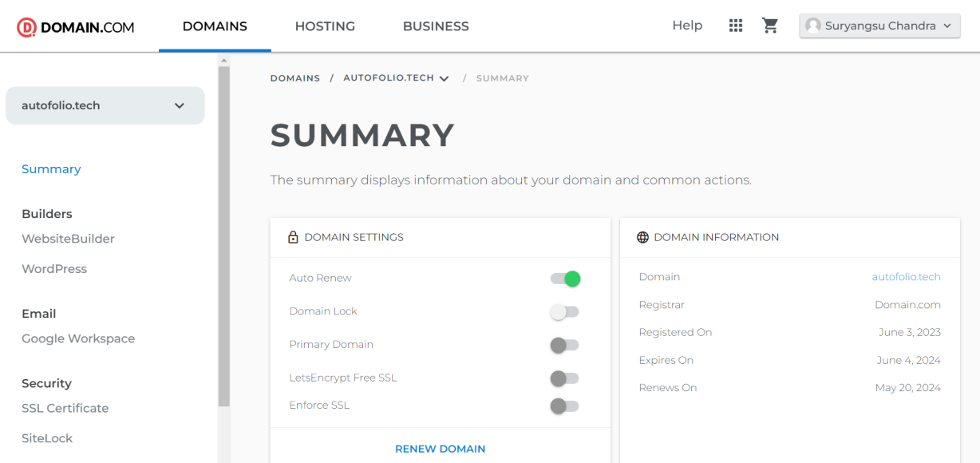Click the Security section heading
980x463 pixels.
pyautogui.click(x=46, y=383)
